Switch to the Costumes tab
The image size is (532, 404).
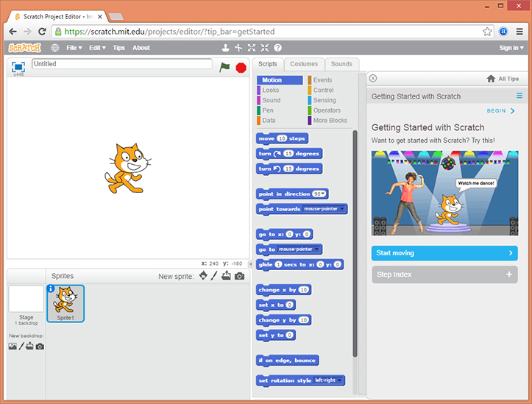pyautogui.click(x=304, y=64)
